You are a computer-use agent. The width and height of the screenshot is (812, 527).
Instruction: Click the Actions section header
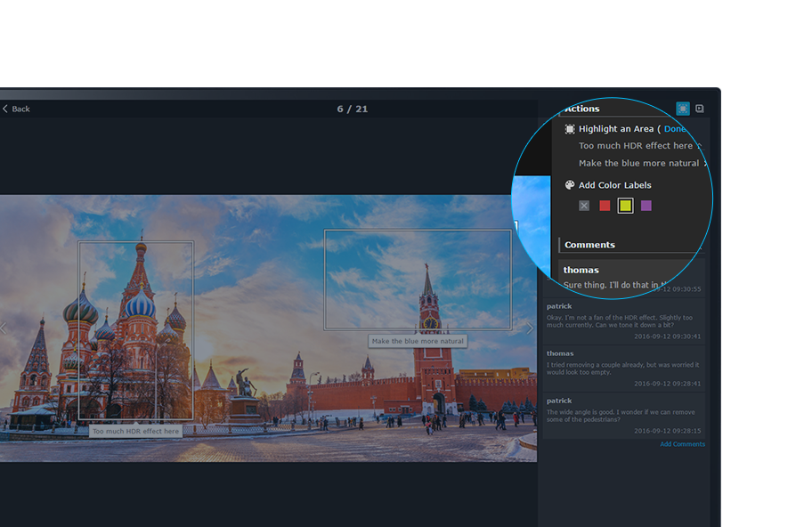pyautogui.click(x=582, y=109)
